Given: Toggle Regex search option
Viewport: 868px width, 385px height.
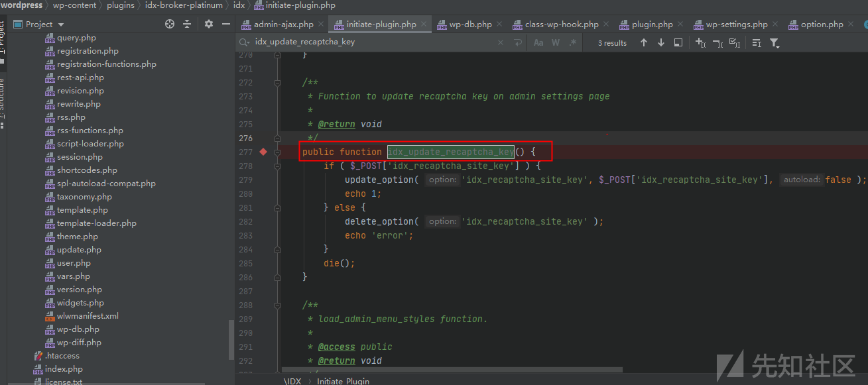Looking at the screenshot, I should (573, 42).
